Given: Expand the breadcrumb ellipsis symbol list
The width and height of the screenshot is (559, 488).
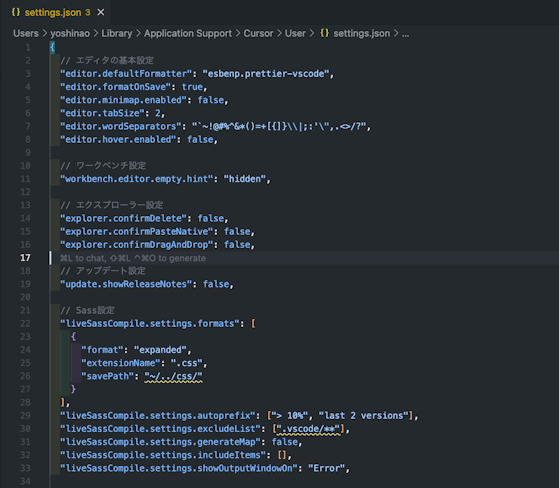Looking at the screenshot, I should (x=406, y=34).
